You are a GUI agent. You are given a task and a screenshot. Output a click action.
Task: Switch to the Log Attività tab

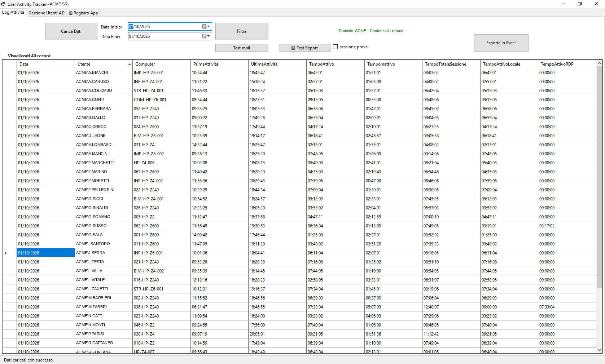point(13,12)
